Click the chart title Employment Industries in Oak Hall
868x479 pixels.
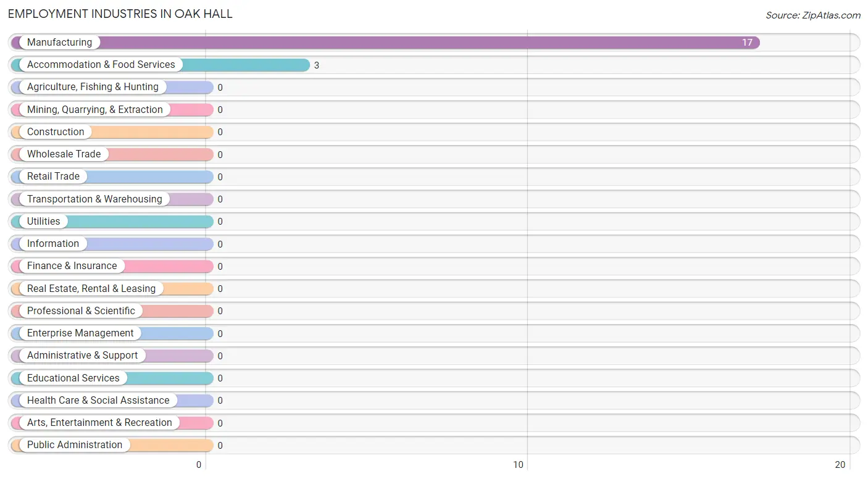click(x=120, y=14)
